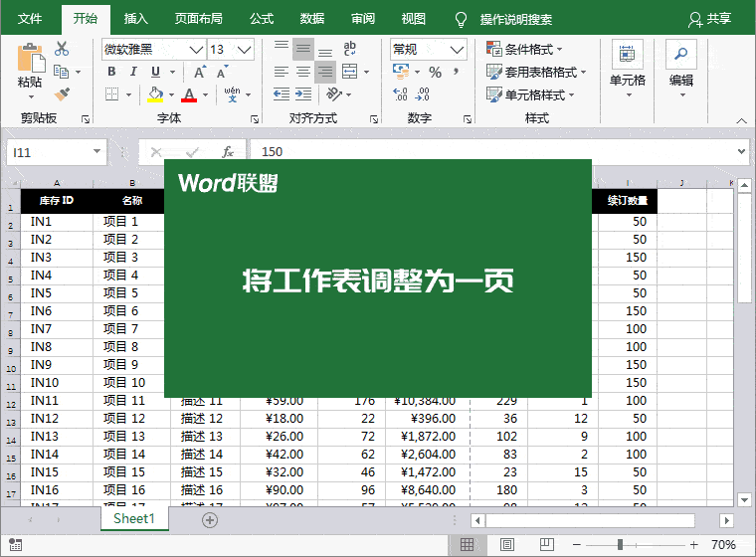Apply percent style

[x=435, y=73]
